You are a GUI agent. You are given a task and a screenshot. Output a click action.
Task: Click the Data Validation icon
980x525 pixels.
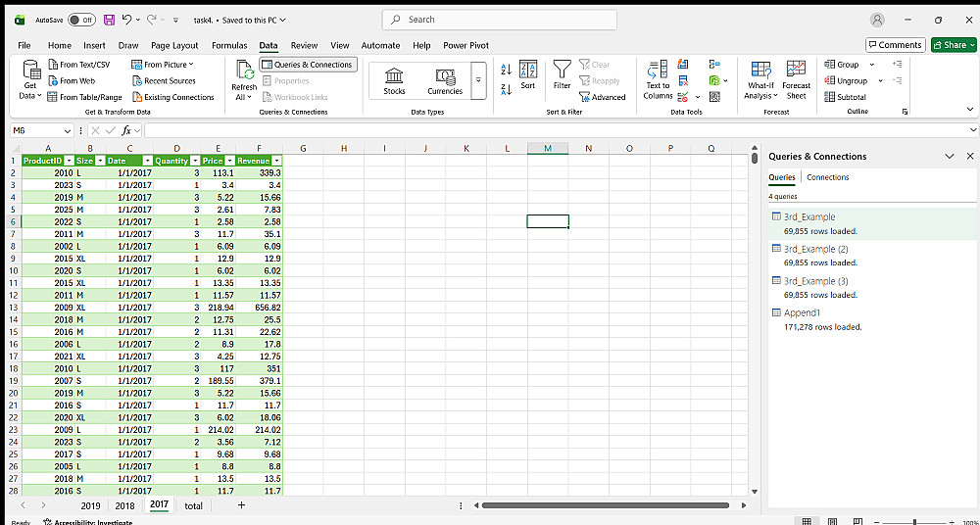click(x=683, y=97)
